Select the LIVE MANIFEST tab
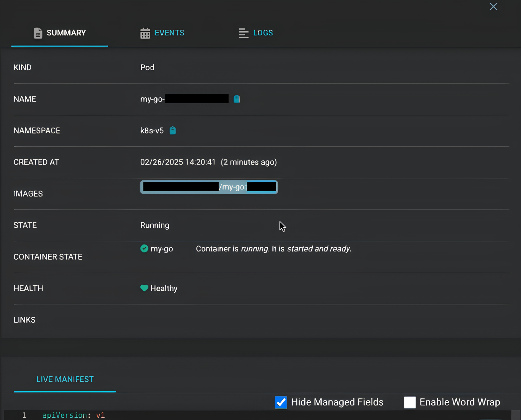This screenshot has height=420, width=521. (65, 379)
